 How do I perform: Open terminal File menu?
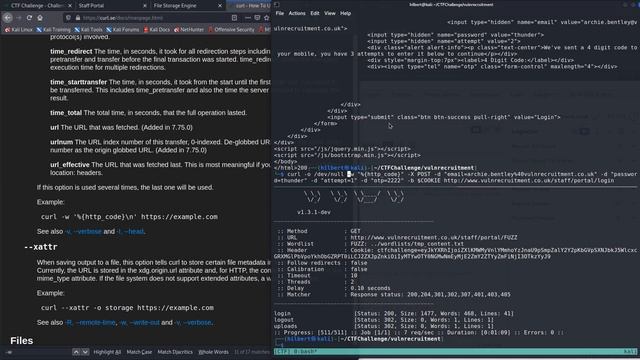[x=280, y=13]
